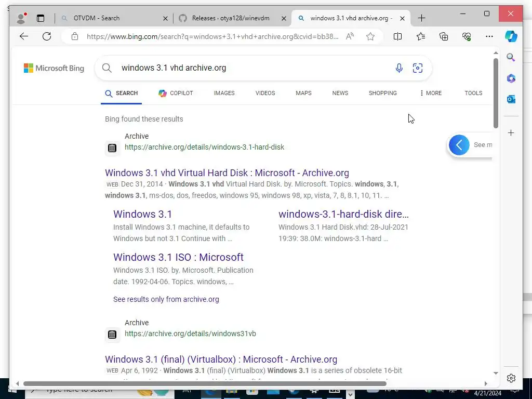Click the Microsoft Bing logo
The image size is (532, 399).
pos(54,68)
